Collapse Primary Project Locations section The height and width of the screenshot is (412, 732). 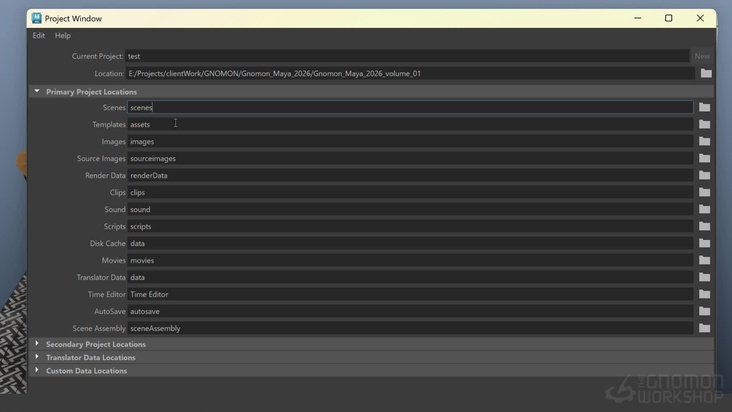click(x=37, y=91)
